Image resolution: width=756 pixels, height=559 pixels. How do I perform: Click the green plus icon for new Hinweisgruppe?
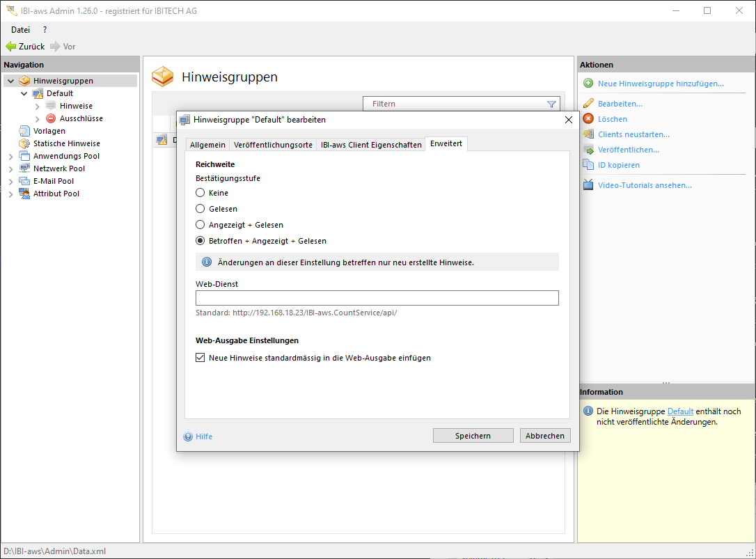tap(588, 84)
